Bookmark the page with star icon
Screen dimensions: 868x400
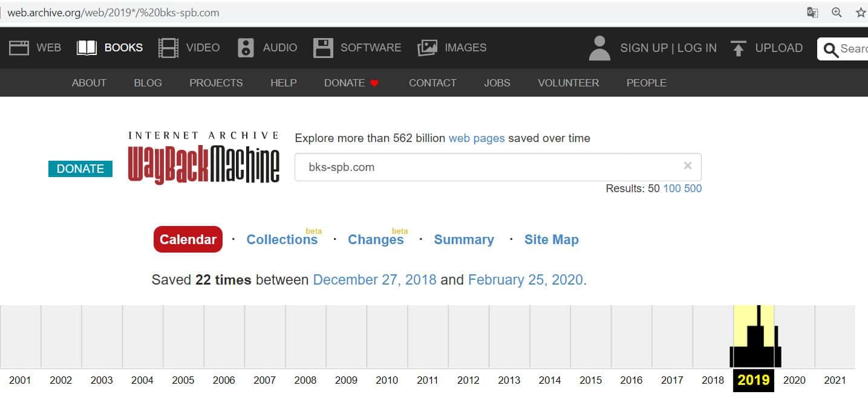(x=861, y=12)
